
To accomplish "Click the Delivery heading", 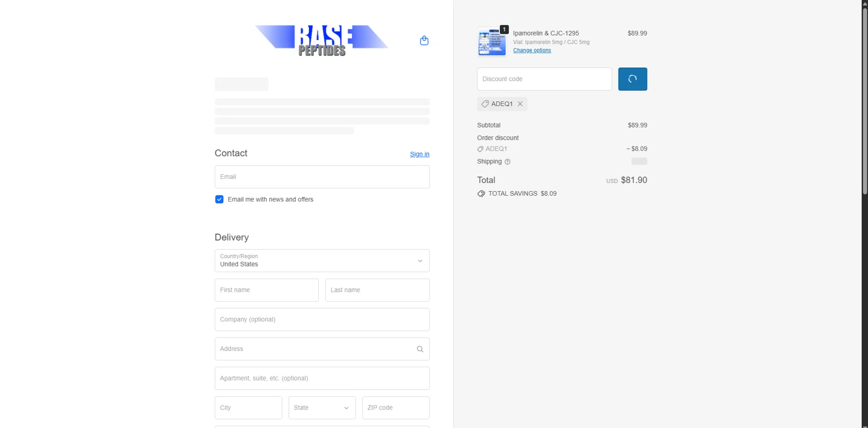I will coord(231,237).
